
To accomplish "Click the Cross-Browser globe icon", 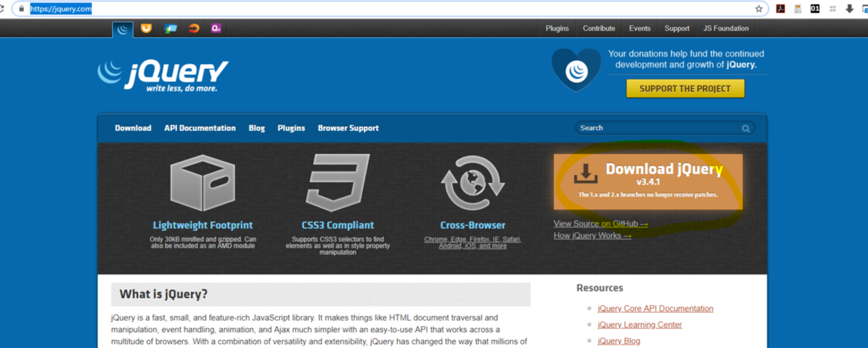I will [x=473, y=184].
